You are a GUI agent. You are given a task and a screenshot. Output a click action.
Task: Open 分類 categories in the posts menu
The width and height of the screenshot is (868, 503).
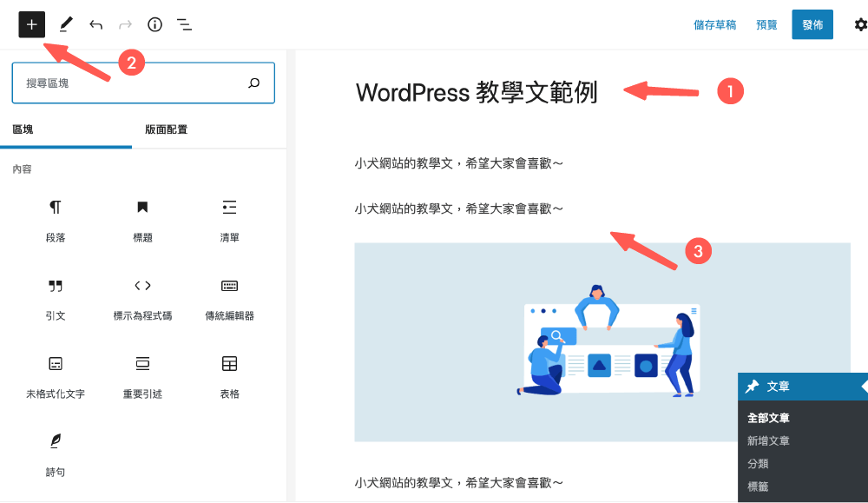(x=758, y=464)
